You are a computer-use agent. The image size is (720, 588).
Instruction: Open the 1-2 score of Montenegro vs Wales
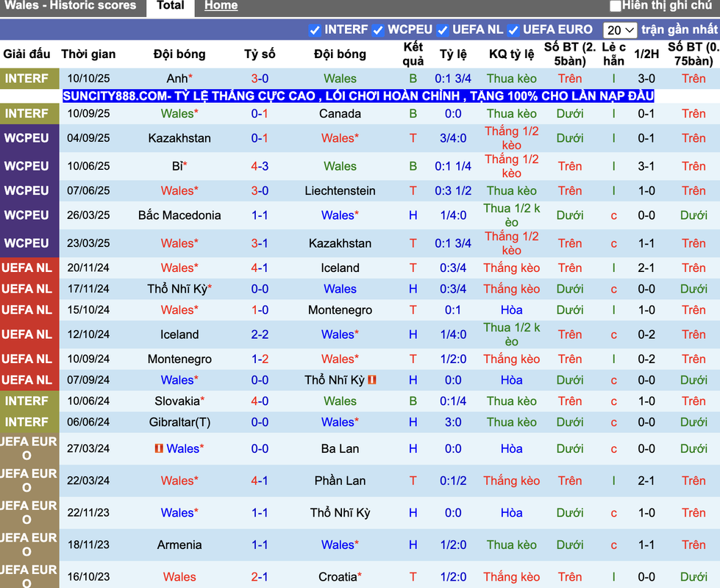[260, 359]
